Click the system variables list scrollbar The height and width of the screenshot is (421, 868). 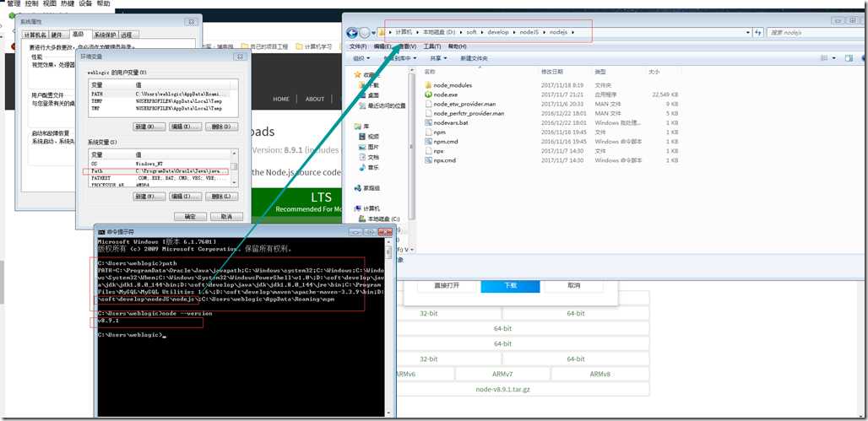pyautogui.click(x=235, y=168)
